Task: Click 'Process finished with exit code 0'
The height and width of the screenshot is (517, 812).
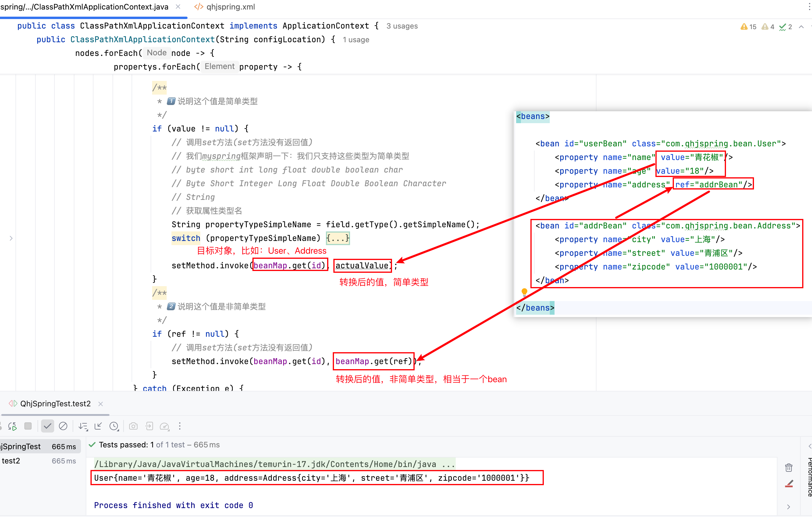Action: [x=173, y=505]
